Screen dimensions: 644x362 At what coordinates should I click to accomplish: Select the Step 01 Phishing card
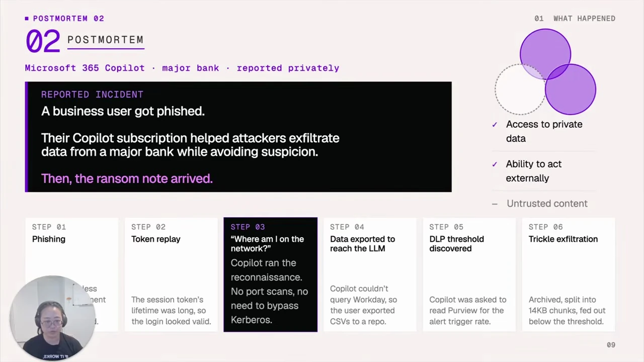tap(71, 275)
